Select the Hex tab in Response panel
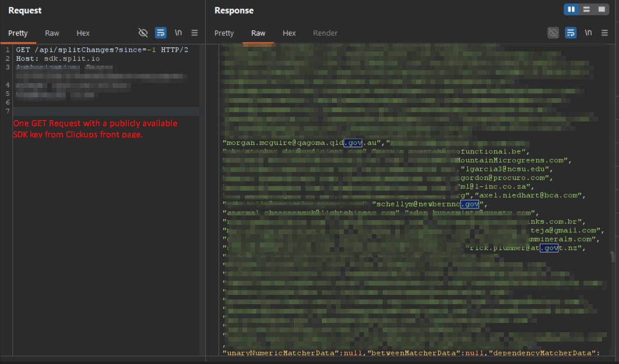The height and width of the screenshot is (364, 619). [x=289, y=33]
